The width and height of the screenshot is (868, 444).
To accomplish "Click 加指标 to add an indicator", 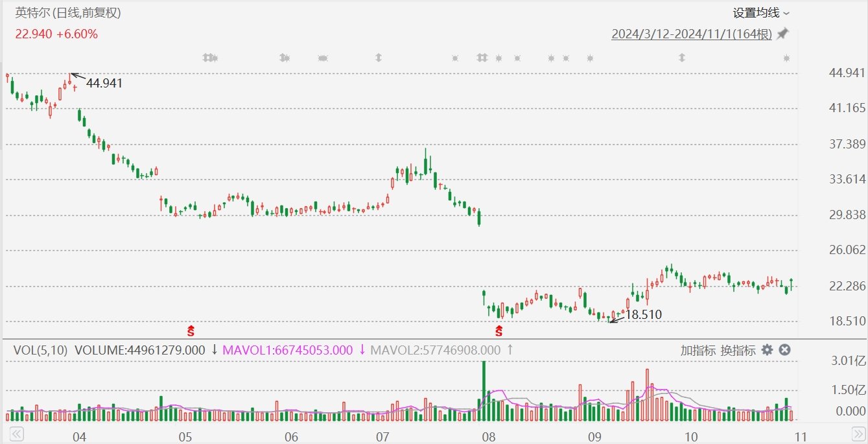I will pos(698,350).
